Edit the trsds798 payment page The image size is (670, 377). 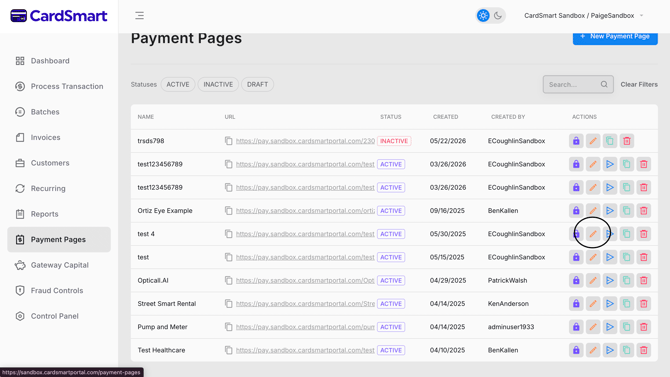pos(593,141)
